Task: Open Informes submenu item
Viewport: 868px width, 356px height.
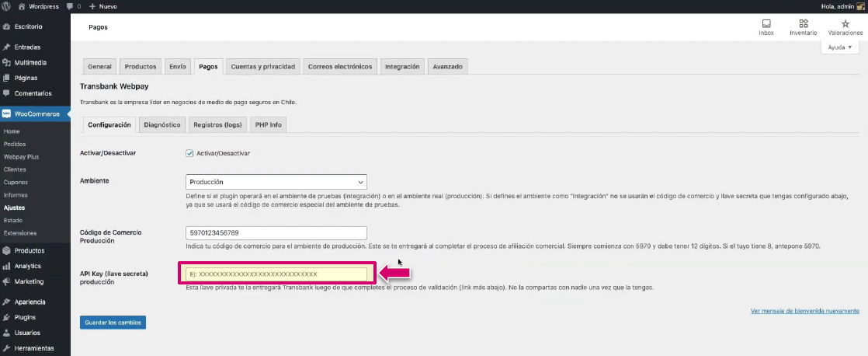Action: tap(16, 195)
